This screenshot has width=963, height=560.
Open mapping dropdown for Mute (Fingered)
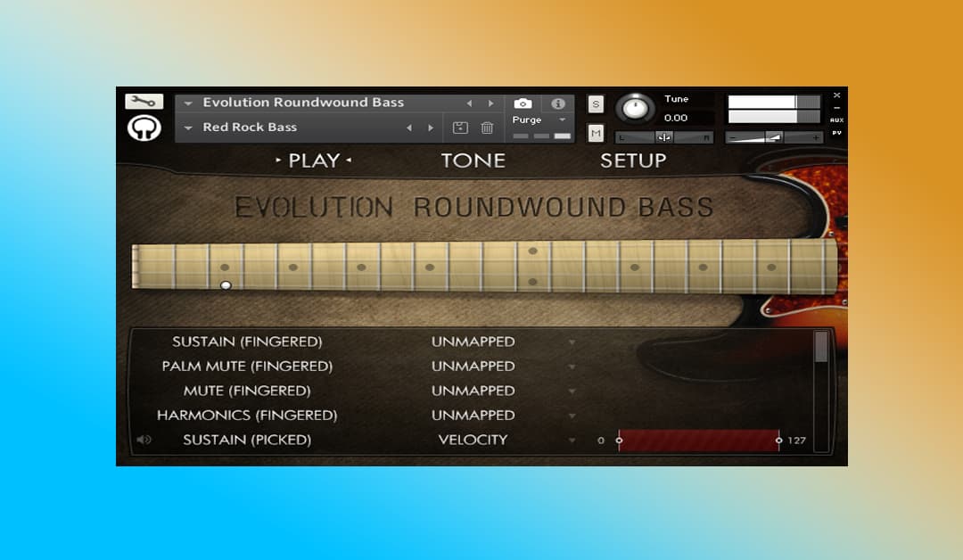572,391
